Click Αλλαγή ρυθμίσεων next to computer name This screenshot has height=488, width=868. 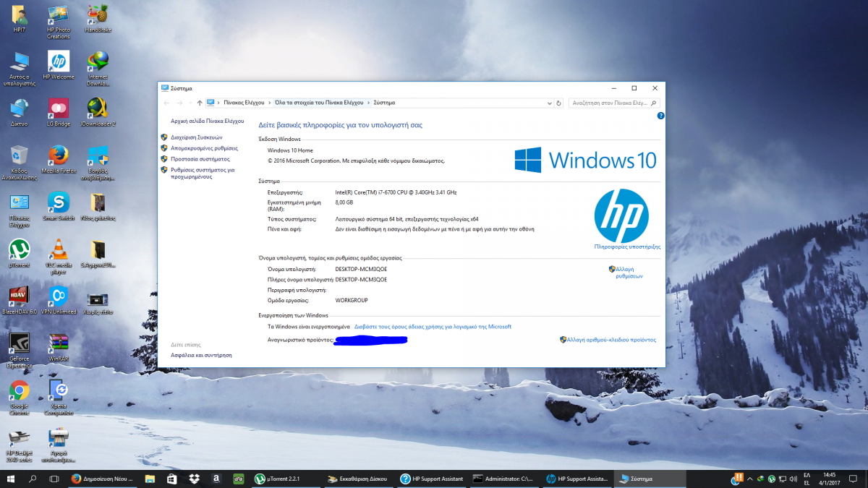coord(629,273)
